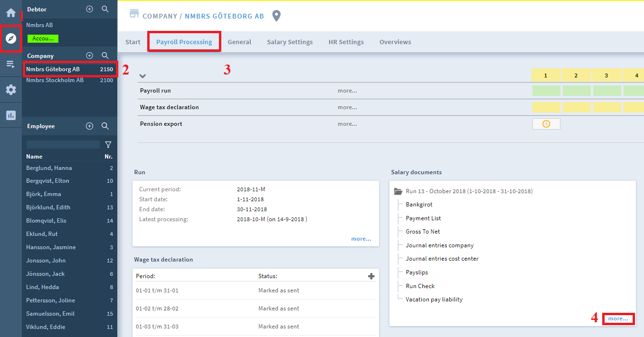Select employee Jönsson, Jack
644x337 pixels.
click(69, 274)
